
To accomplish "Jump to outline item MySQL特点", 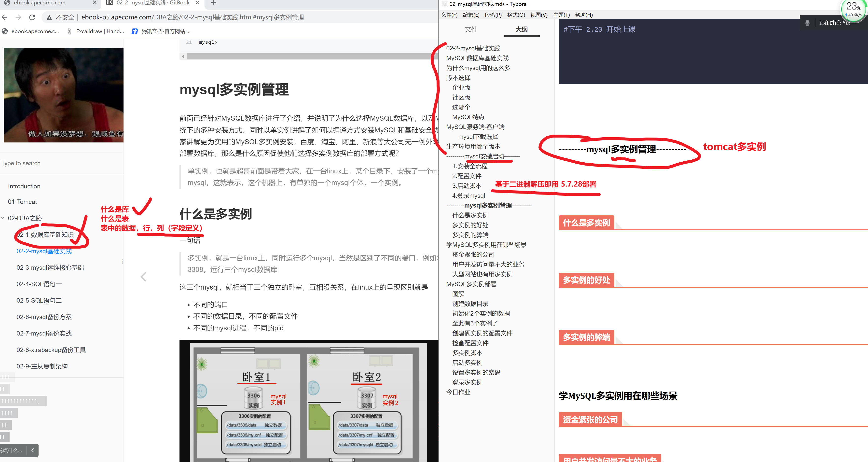I will point(468,117).
